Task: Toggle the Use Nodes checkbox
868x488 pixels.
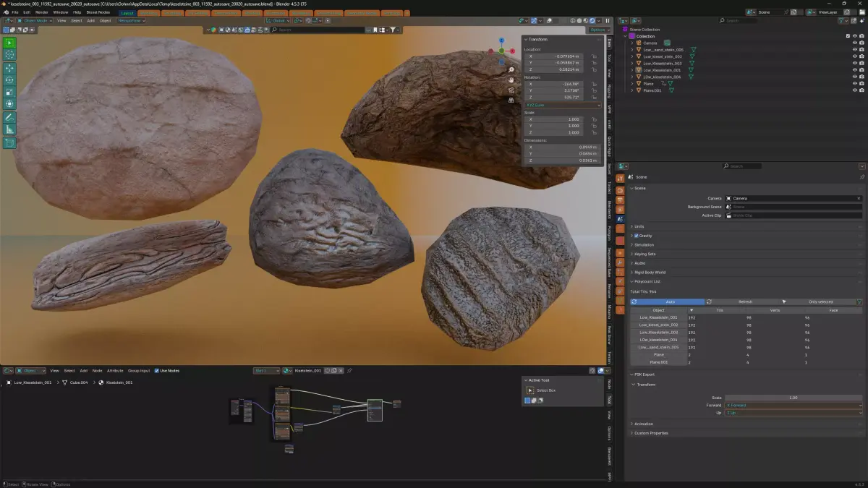Action: (x=157, y=371)
